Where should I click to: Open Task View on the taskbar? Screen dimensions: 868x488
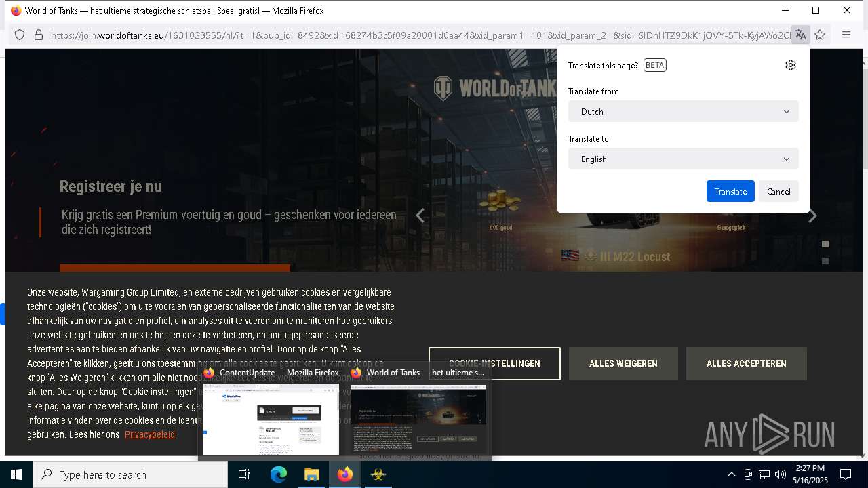[x=244, y=474]
